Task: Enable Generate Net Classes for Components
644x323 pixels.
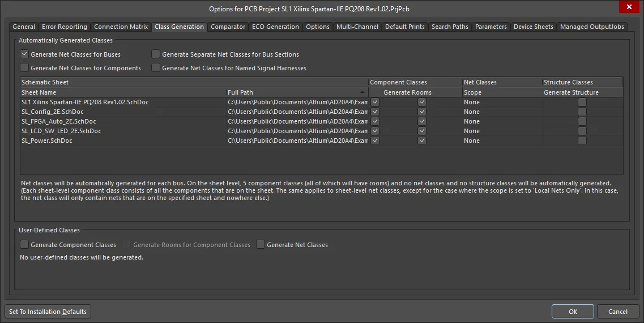Action: (24, 68)
